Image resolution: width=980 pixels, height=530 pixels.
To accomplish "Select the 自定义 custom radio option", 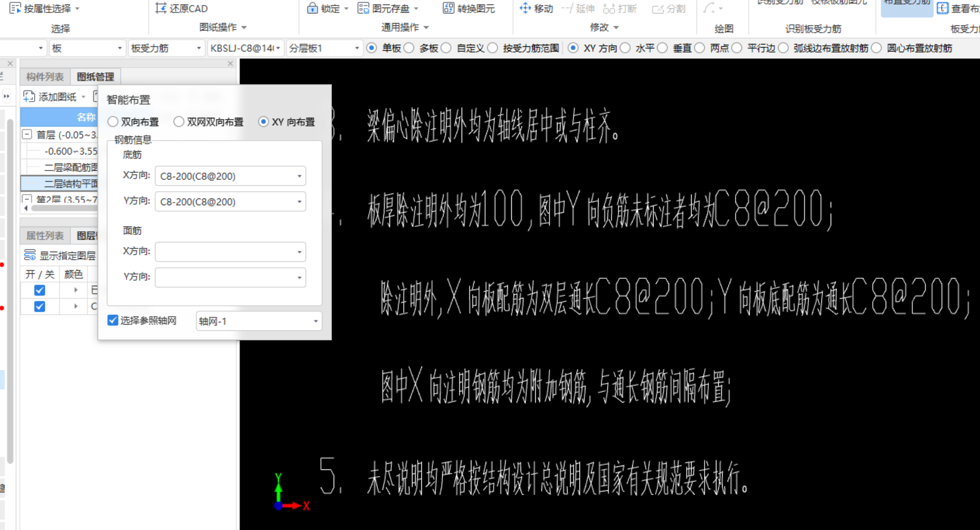I will pos(446,48).
